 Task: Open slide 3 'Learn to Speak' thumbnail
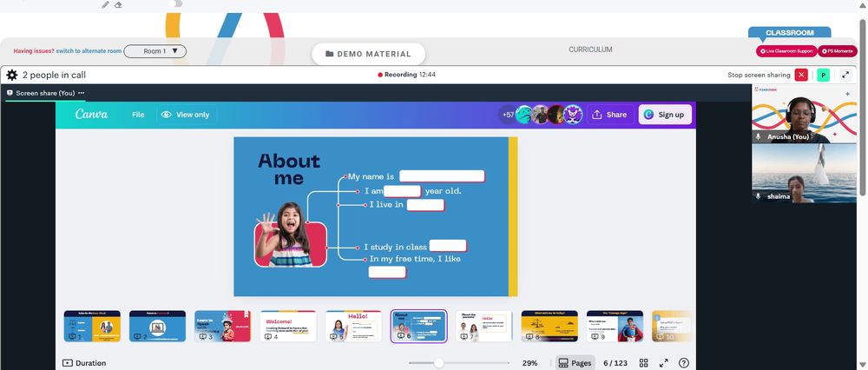(222, 327)
